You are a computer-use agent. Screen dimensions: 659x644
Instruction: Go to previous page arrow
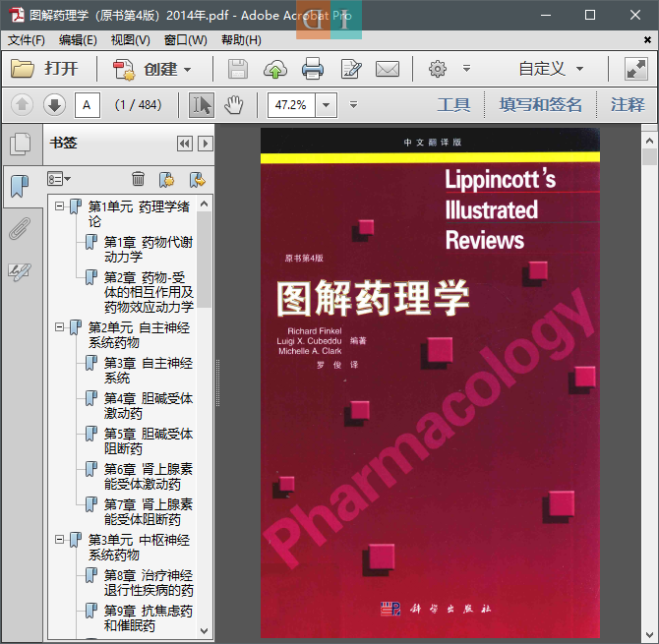pos(23,104)
